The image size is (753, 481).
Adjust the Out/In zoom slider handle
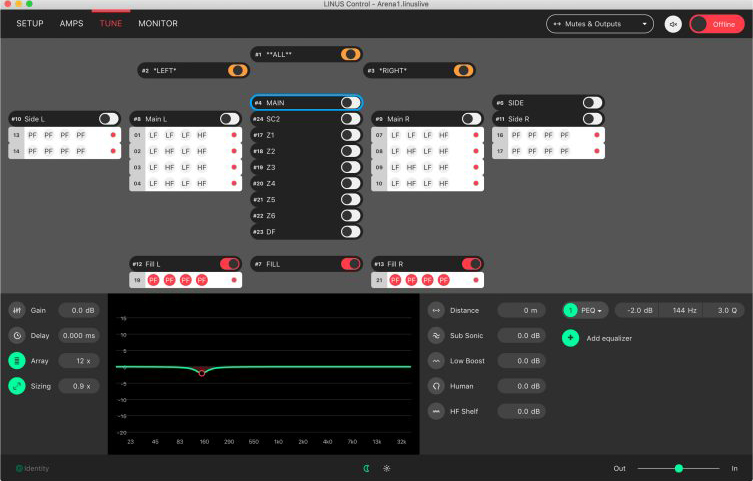point(679,468)
